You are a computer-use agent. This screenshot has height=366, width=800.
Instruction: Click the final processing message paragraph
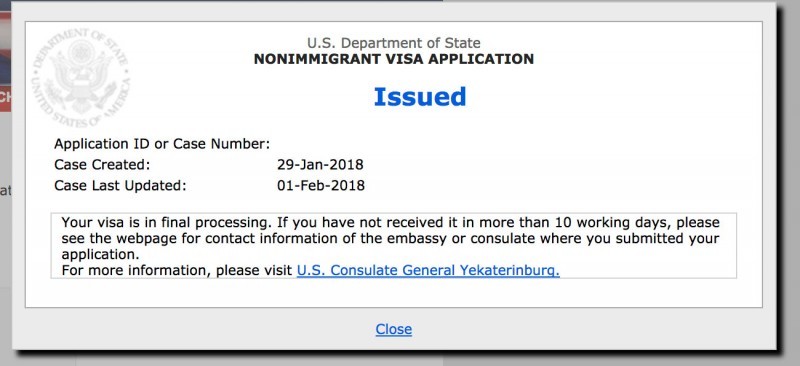pos(393,246)
